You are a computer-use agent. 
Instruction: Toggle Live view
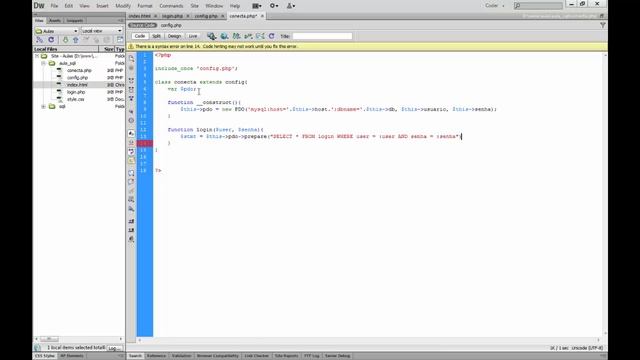pyautogui.click(x=193, y=36)
